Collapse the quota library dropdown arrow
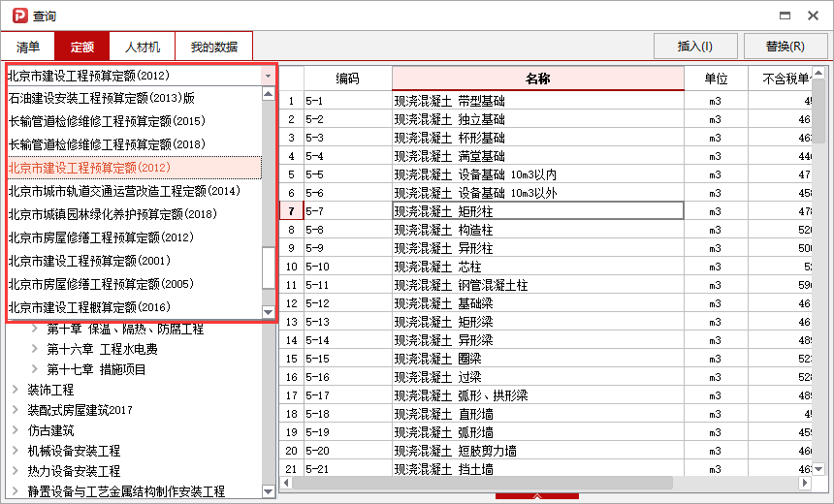 268,75
